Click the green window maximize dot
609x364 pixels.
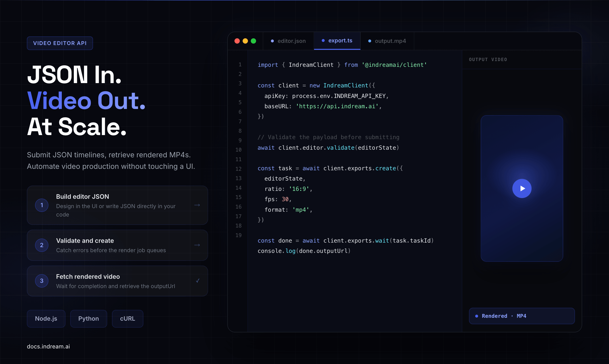pyautogui.click(x=253, y=41)
